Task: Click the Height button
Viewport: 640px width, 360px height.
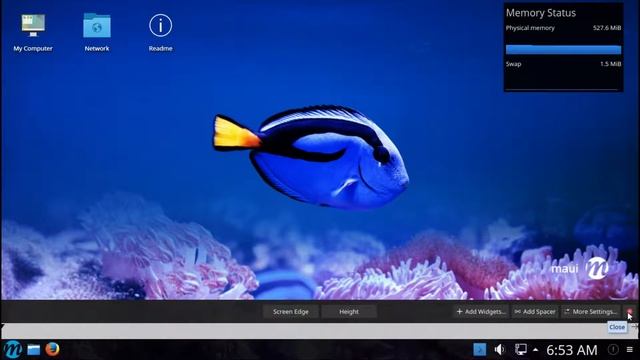Action: (349, 311)
